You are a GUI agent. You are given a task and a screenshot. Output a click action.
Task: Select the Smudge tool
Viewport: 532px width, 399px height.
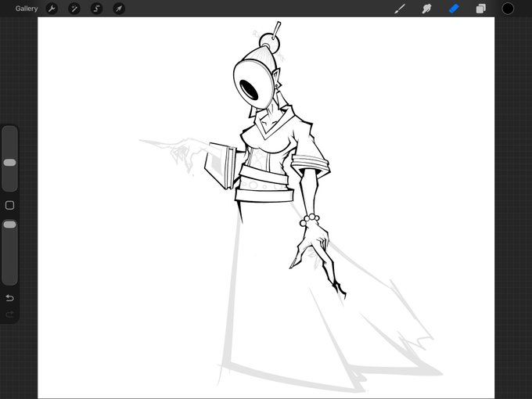[426, 9]
